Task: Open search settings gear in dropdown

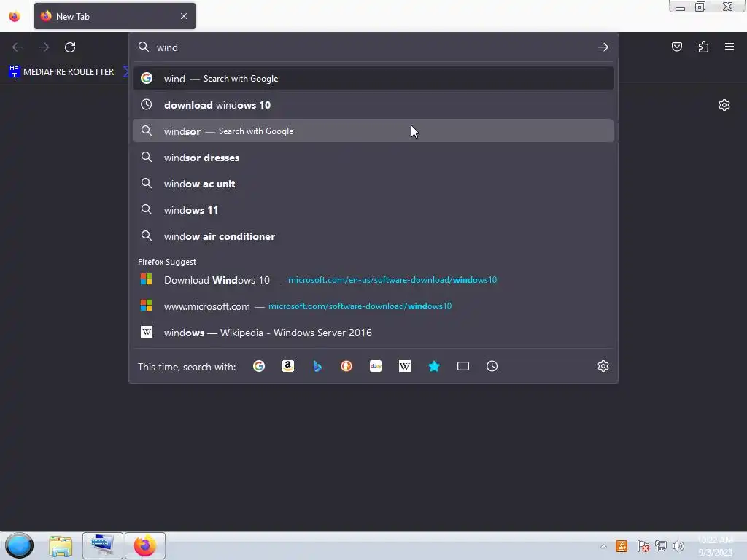Action: tap(603, 366)
